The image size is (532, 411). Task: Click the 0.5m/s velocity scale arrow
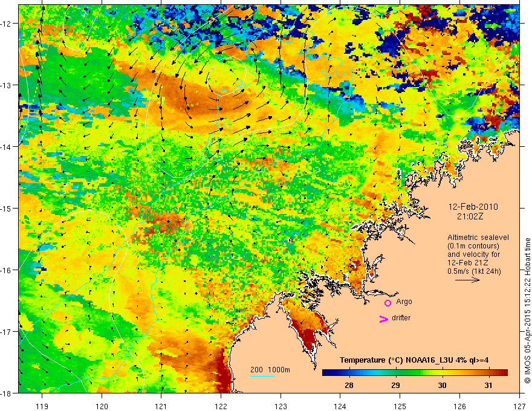click(x=467, y=280)
